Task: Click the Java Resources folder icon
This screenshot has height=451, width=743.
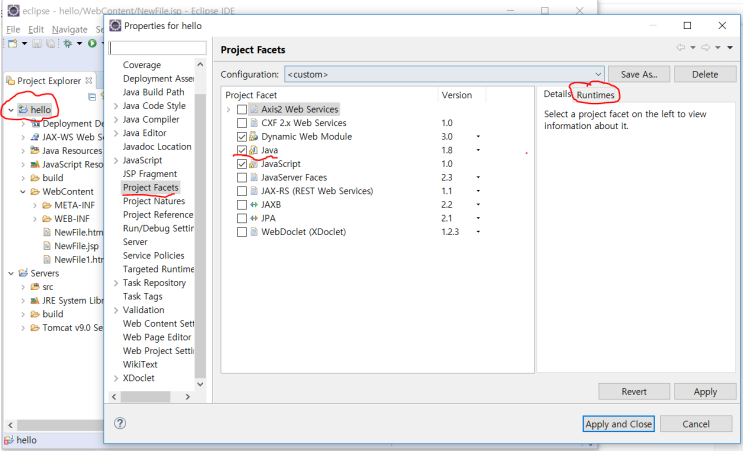Action: [35, 151]
